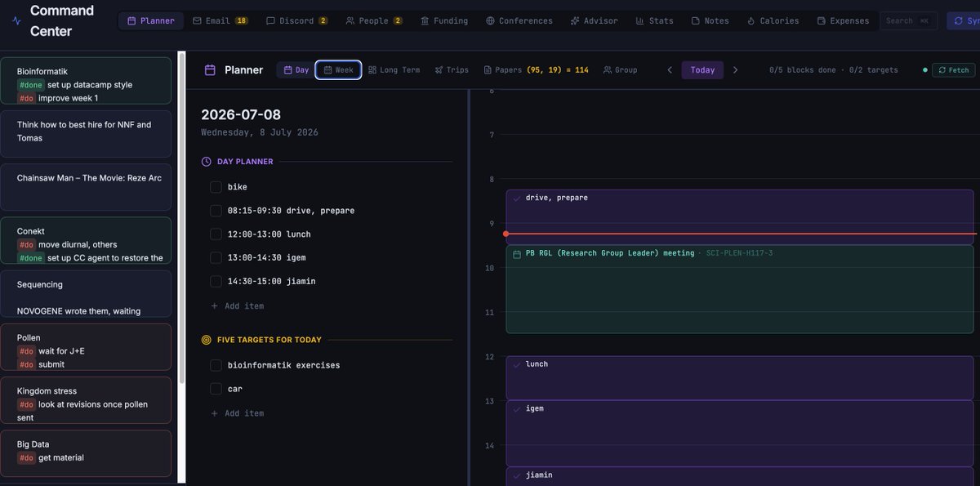This screenshot has width=980, height=486.
Task: Mark the lunch calendar block done
Action: click(x=516, y=364)
